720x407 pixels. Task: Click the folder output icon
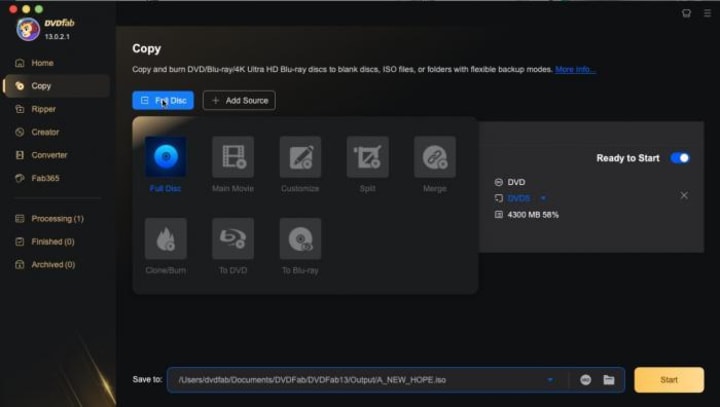click(x=609, y=380)
